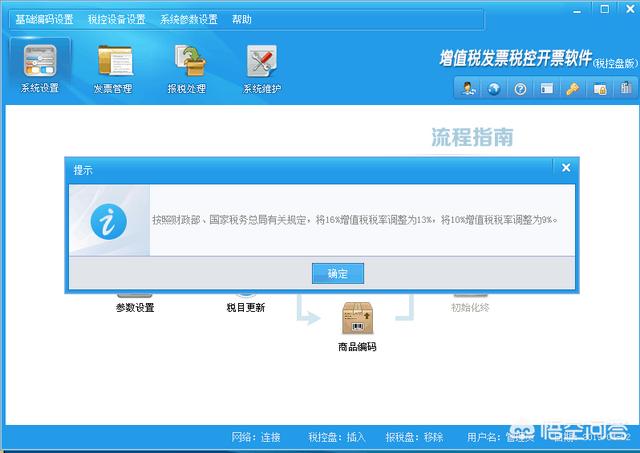Open the 报税处理 tax filing icon

tap(187, 66)
